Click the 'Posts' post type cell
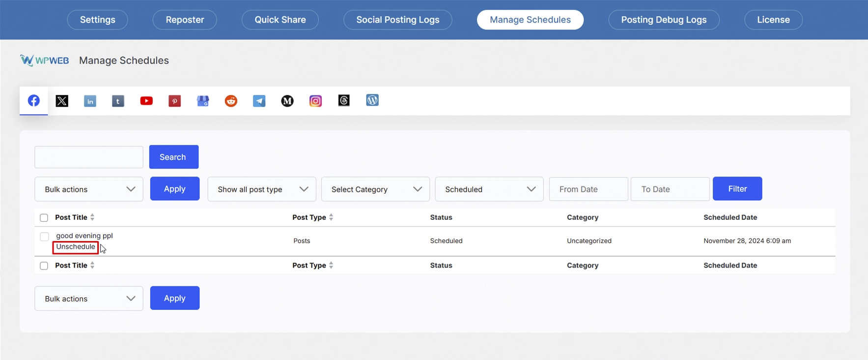 click(302, 241)
